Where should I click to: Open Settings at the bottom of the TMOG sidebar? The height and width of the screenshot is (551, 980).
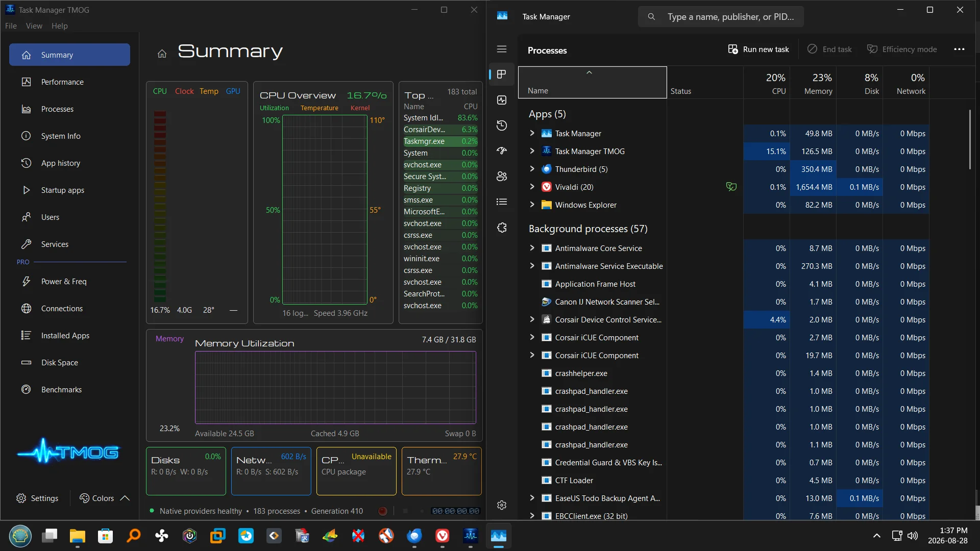pos(37,498)
